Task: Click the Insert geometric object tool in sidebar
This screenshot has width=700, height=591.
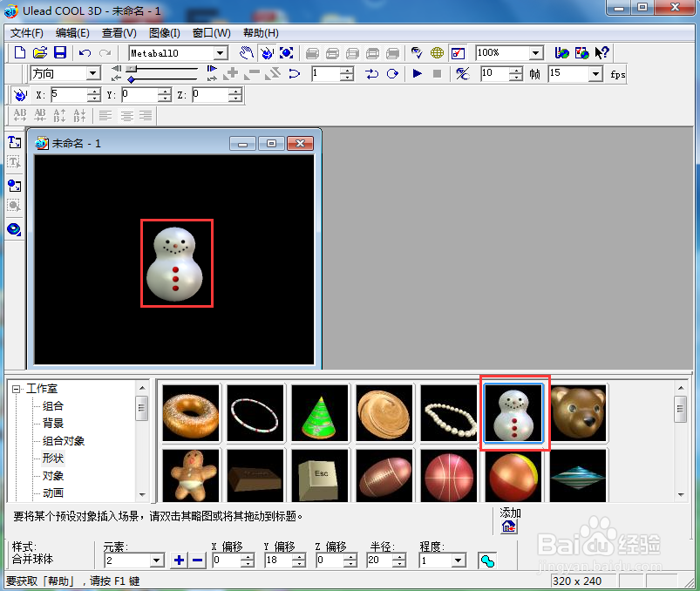Action: (14, 229)
